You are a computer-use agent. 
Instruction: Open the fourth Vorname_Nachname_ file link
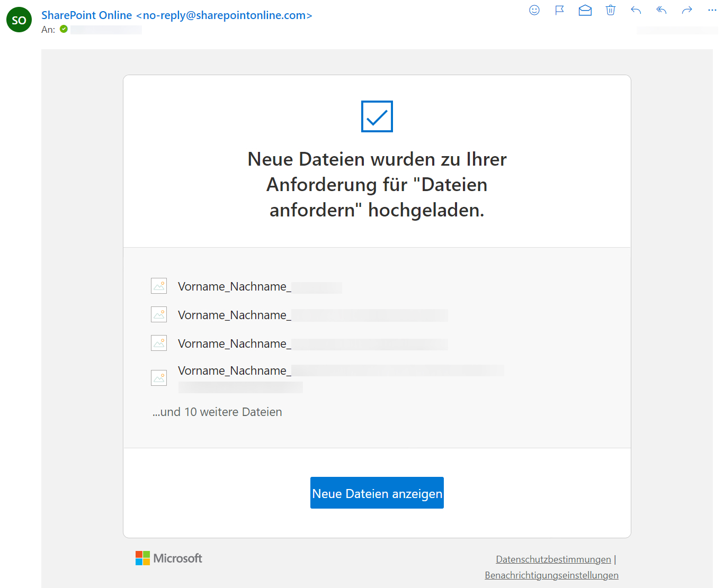(x=234, y=370)
